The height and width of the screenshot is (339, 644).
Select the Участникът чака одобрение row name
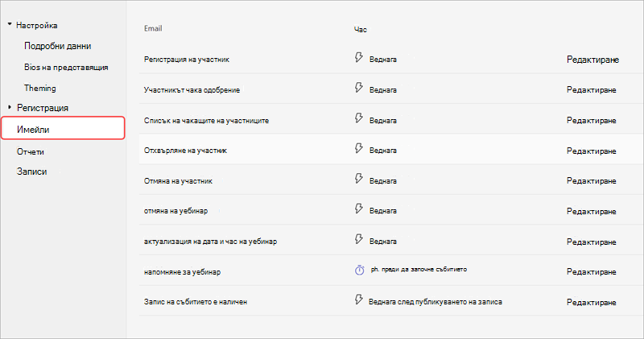tap(192, 90)
